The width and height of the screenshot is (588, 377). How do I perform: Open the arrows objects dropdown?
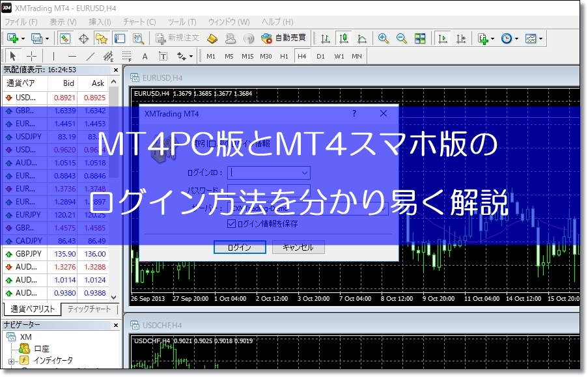[x=185, y=56]
